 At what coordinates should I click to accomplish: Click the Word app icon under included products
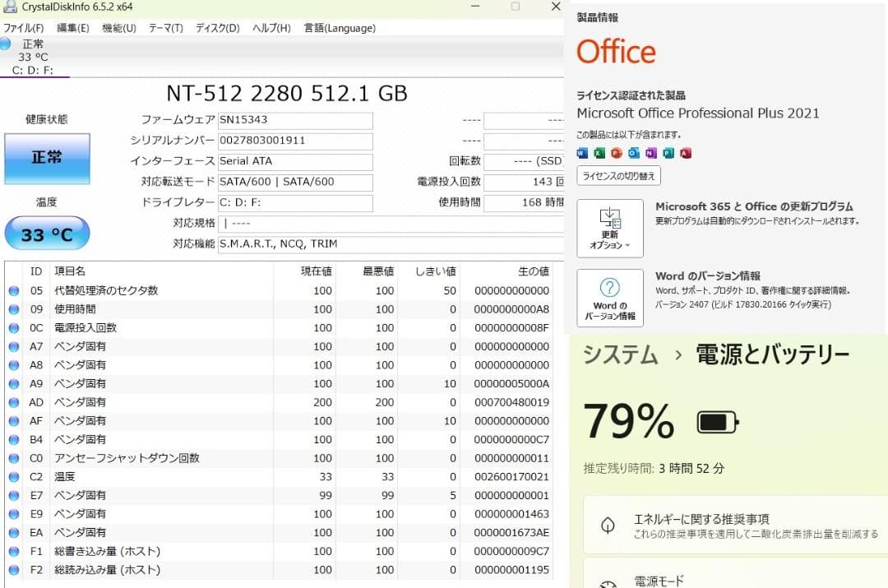point(581,153)
